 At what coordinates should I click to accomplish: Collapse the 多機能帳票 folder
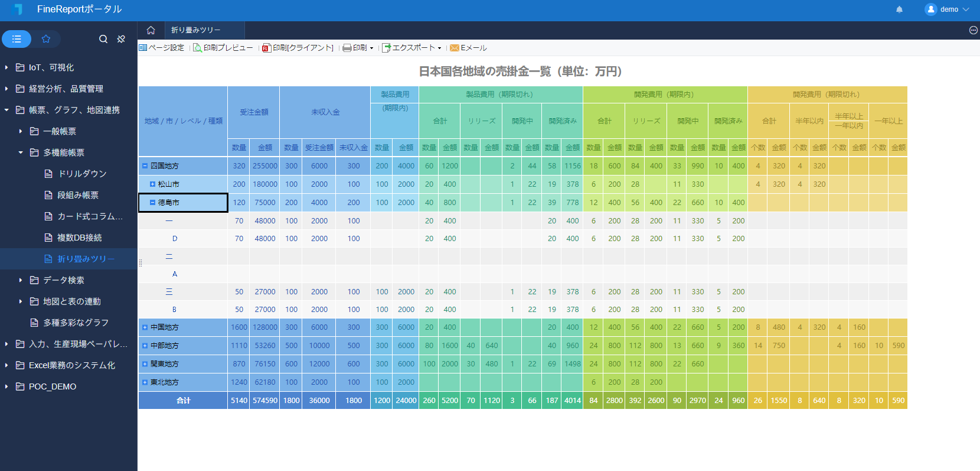(x=21, y=152)
